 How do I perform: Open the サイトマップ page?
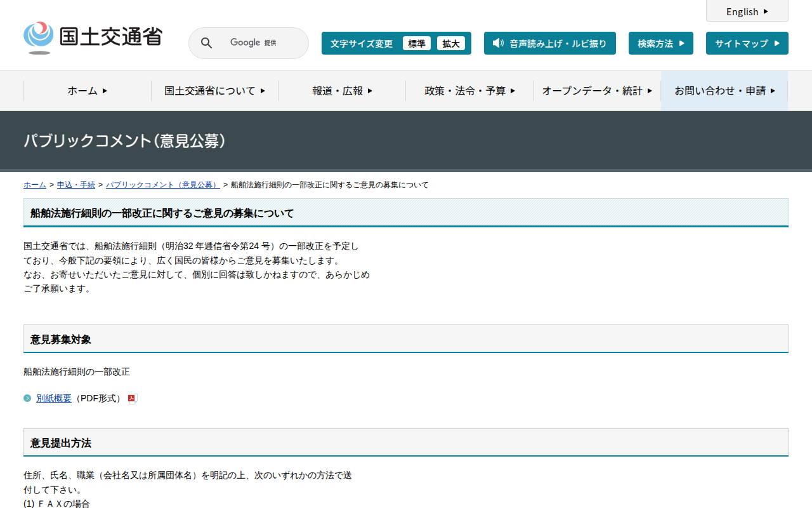747,43
